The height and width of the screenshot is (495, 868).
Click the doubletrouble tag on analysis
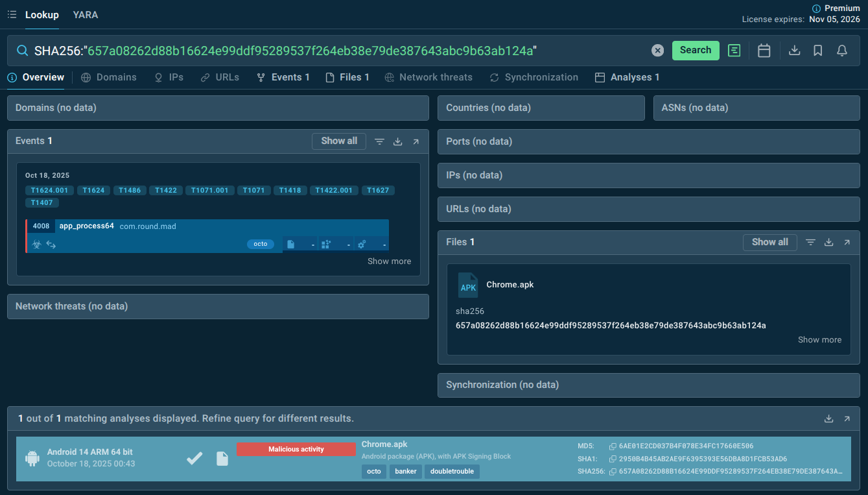point(452,471)
